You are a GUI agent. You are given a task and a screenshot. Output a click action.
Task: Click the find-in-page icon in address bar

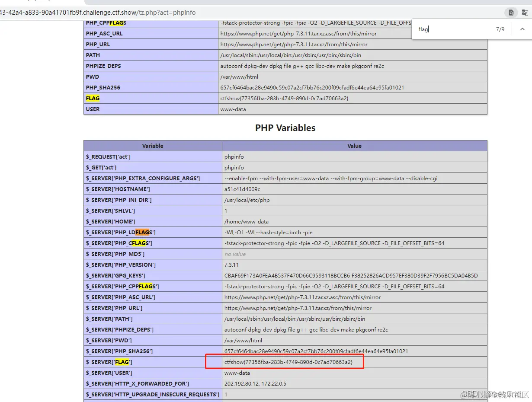point(511,13)
